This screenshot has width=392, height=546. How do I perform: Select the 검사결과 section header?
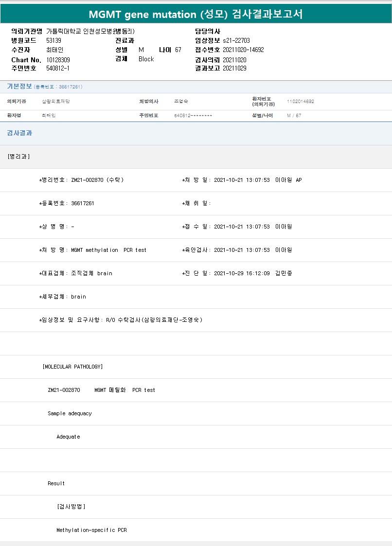coord(19,133)
